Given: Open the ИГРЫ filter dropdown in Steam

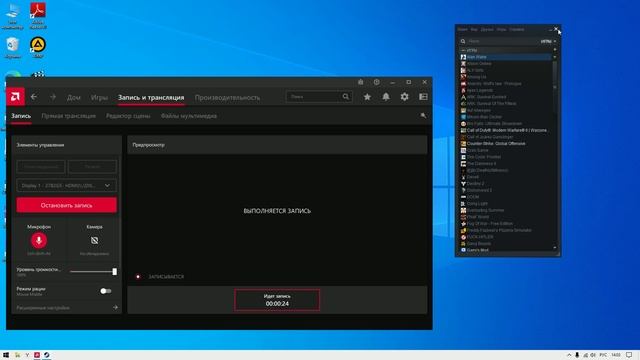Looking at the screenshot, I should [x=548, y=41].
